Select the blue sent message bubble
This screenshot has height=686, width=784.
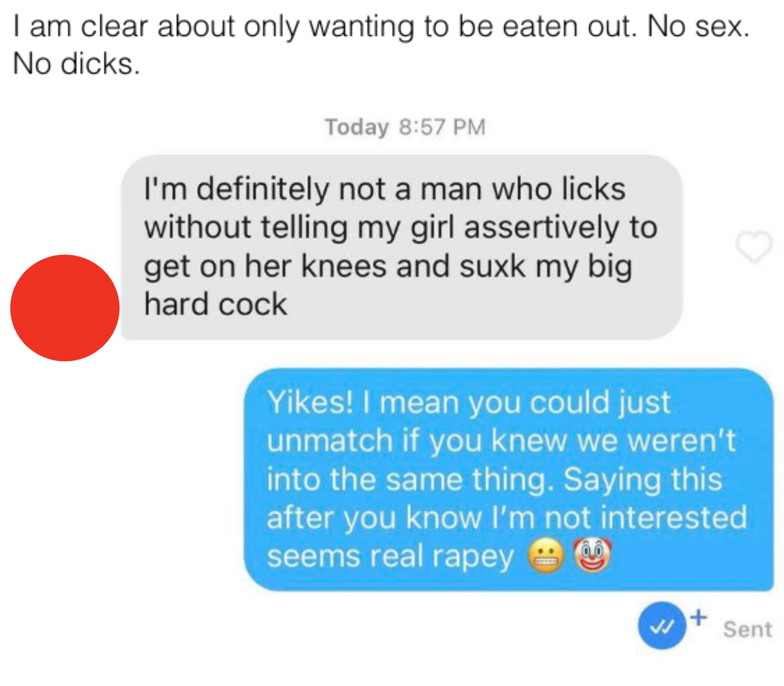coord(509,480)
